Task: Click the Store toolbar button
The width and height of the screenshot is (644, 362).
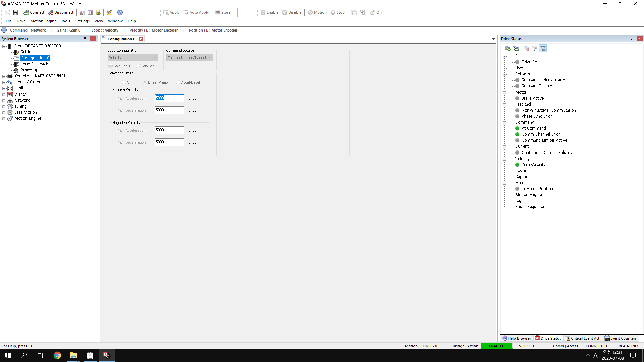Action: 223,12
